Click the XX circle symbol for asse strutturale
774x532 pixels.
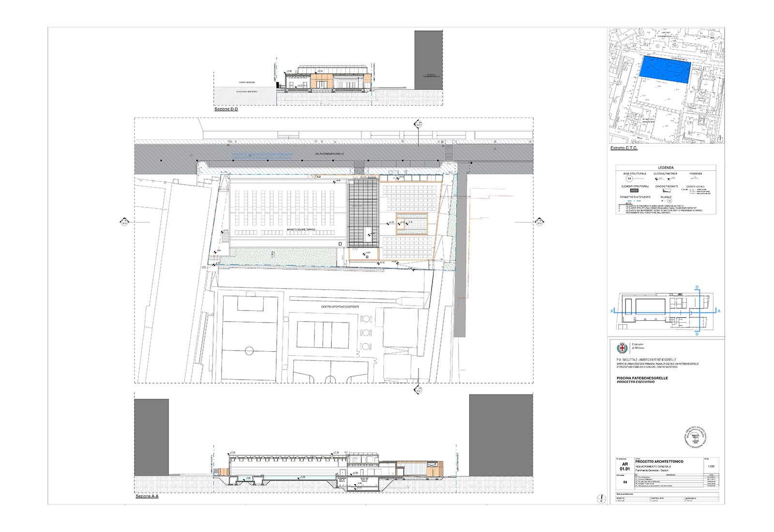click(x=629, y=178)
